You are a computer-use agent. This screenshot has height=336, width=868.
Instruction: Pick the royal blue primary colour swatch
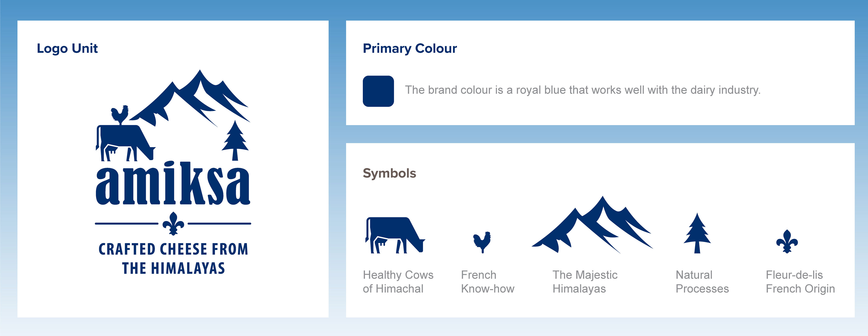click(378, 91)
